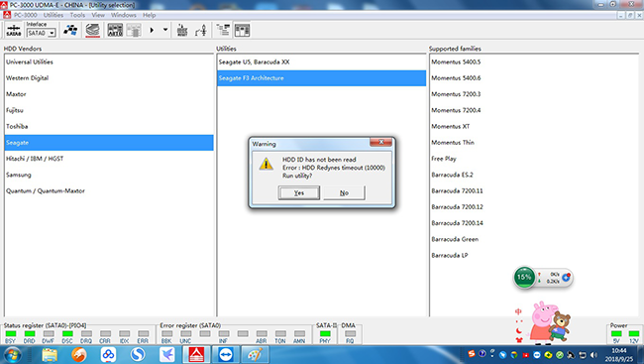Select Seagate U5, Baracuda XX utility
Viewport: 644px width, 364px height.
[321, 62]
